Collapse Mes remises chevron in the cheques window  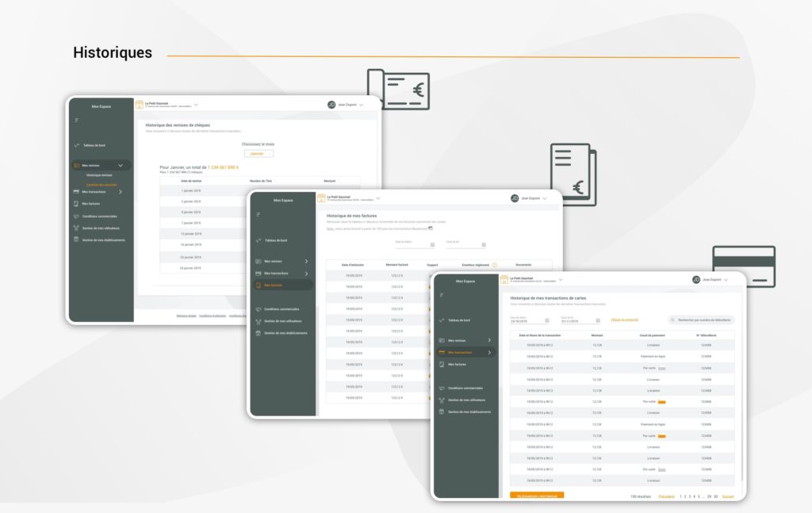coord(121,166)
